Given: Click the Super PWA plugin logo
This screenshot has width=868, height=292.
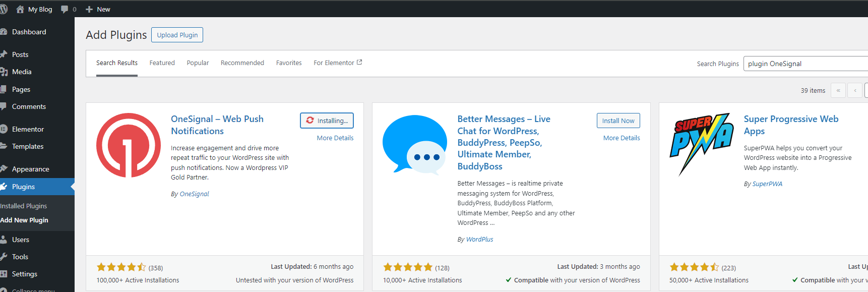Looking at the screenshot, I should pos(702,144).
